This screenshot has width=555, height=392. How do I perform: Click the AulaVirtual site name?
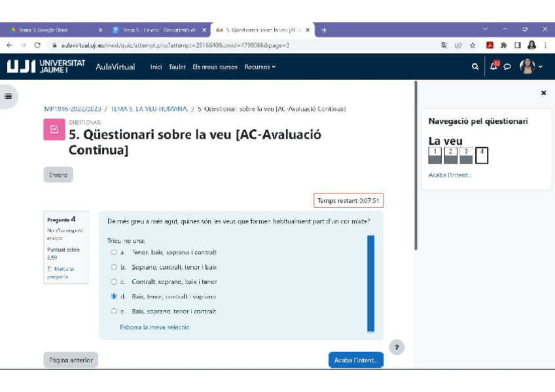(115, 67)
